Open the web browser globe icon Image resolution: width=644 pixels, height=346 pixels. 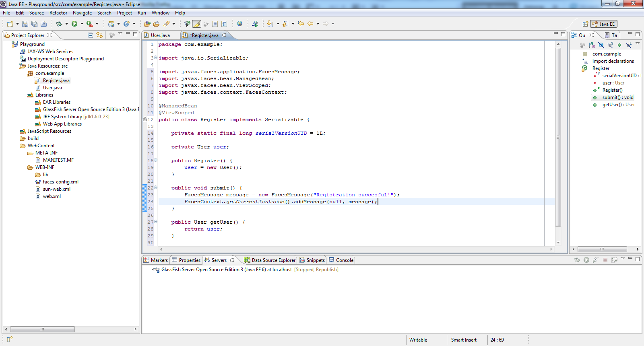click(239, 24)
